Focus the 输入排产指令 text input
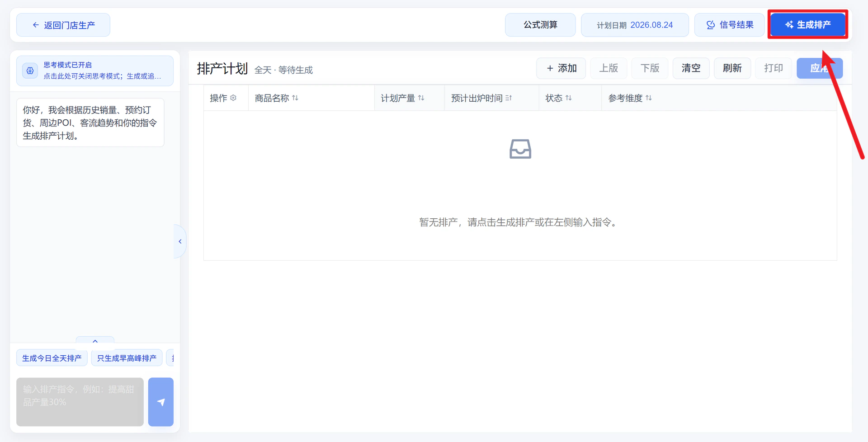 (80, 402)
